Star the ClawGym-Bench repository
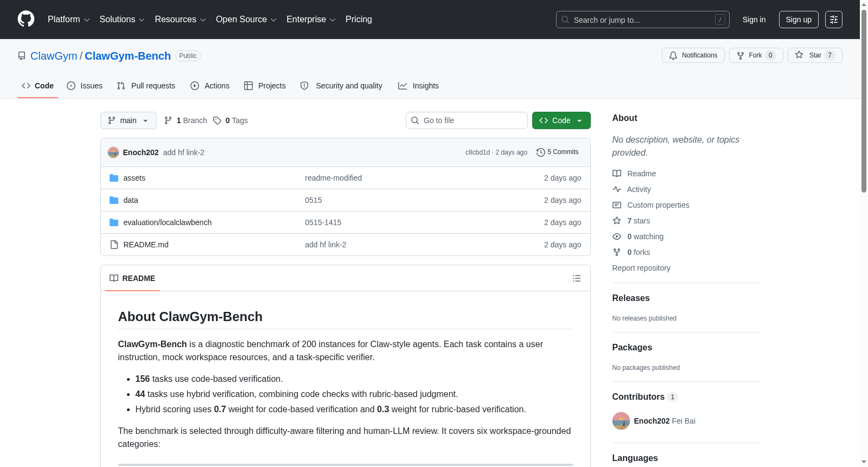The width and height of the screenshot is (868, 467). pos(815,55)
